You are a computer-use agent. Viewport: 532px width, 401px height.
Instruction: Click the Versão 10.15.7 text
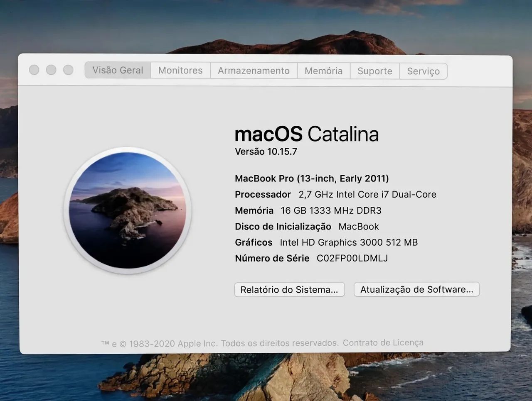(x=266, y=152)
